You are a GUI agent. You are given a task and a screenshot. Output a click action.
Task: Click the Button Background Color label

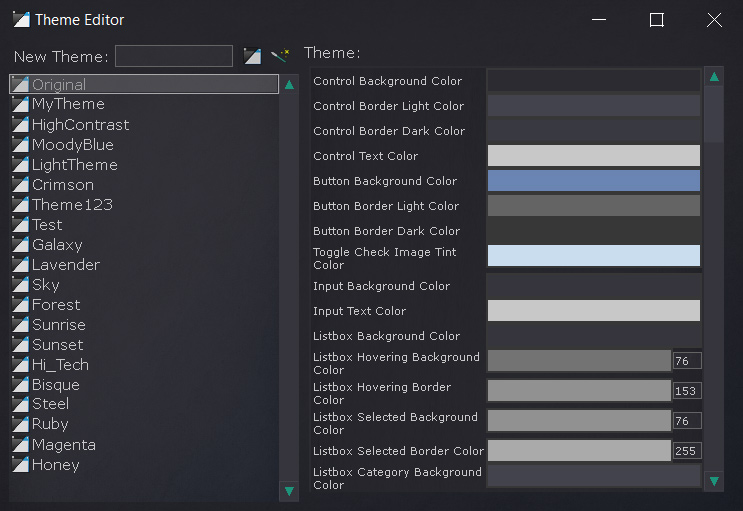pos(385,181)
